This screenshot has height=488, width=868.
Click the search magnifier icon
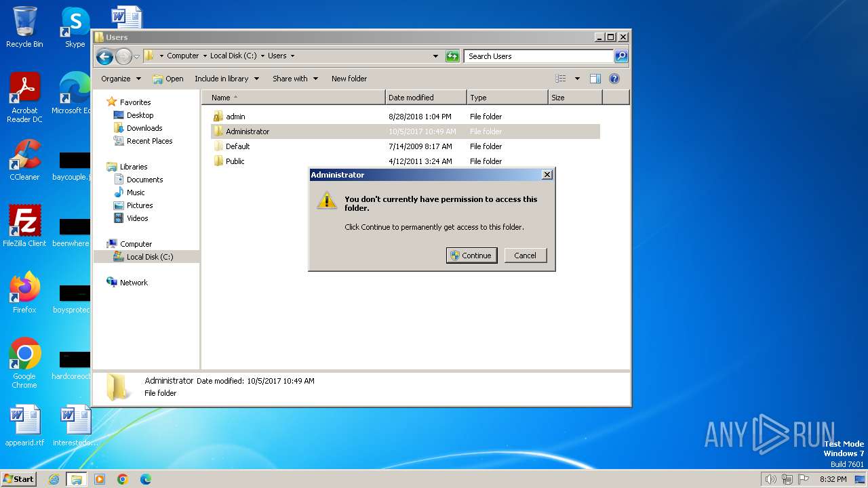pyautogui.click(x=620, y=56)
